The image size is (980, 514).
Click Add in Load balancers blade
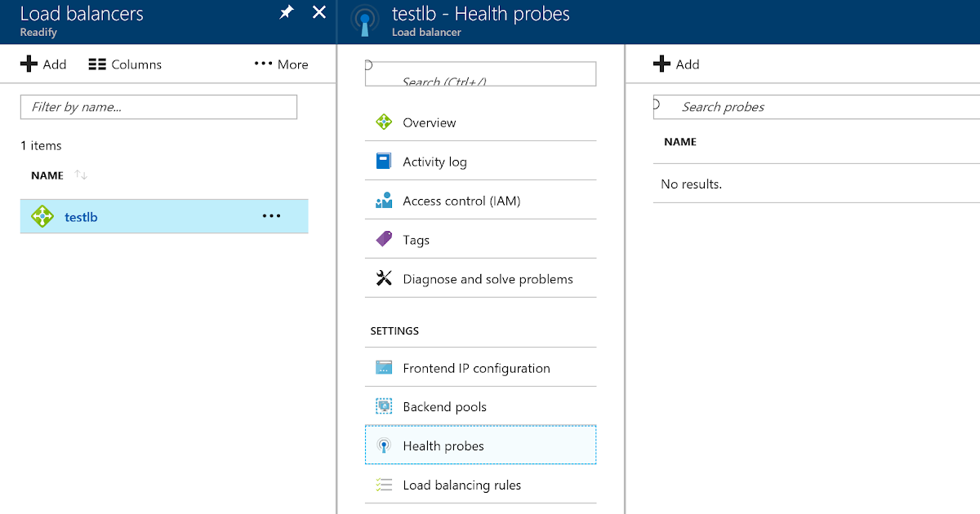coord(43,64)
